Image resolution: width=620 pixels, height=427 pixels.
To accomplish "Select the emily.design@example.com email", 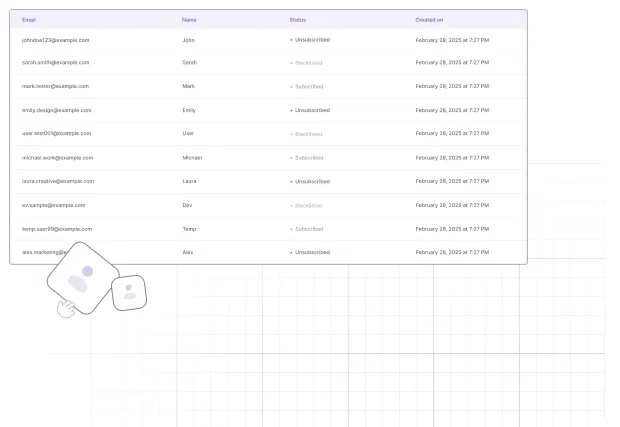I will (x=56, y=110).
